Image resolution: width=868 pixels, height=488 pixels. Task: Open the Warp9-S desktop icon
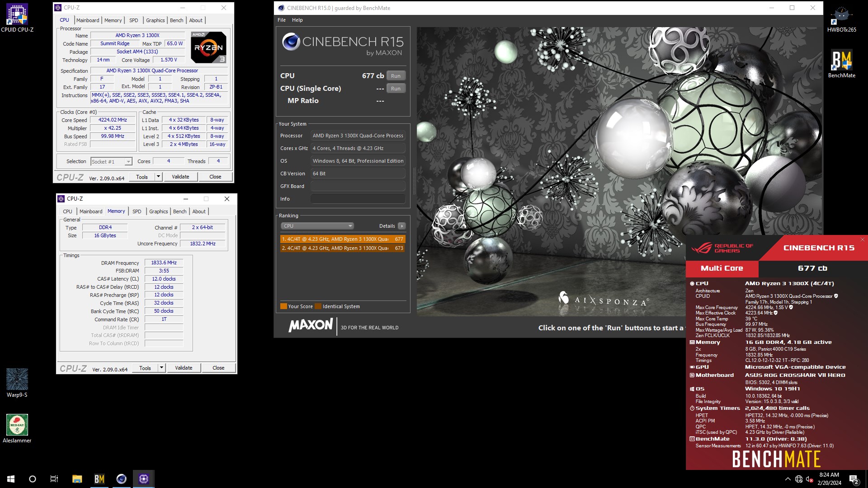(17, 383)
